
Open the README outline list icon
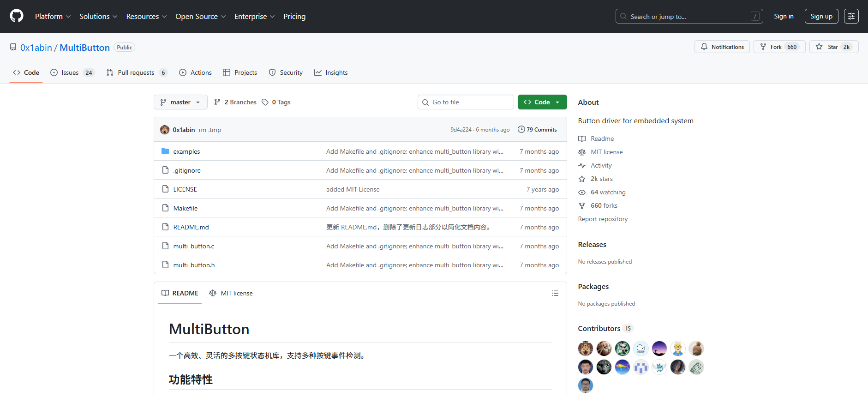555,293
